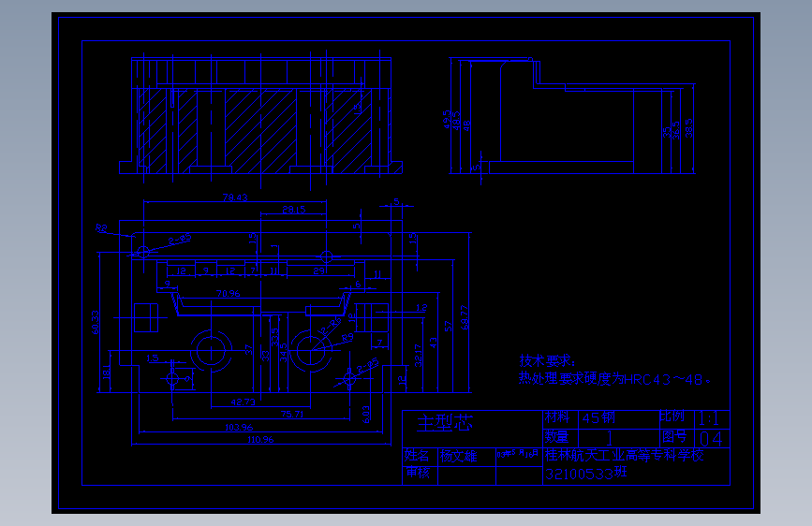The width and height of the screenshot is (812, 526).
Task: Select the R2 radius label
Action: click(x=101, y=227)
